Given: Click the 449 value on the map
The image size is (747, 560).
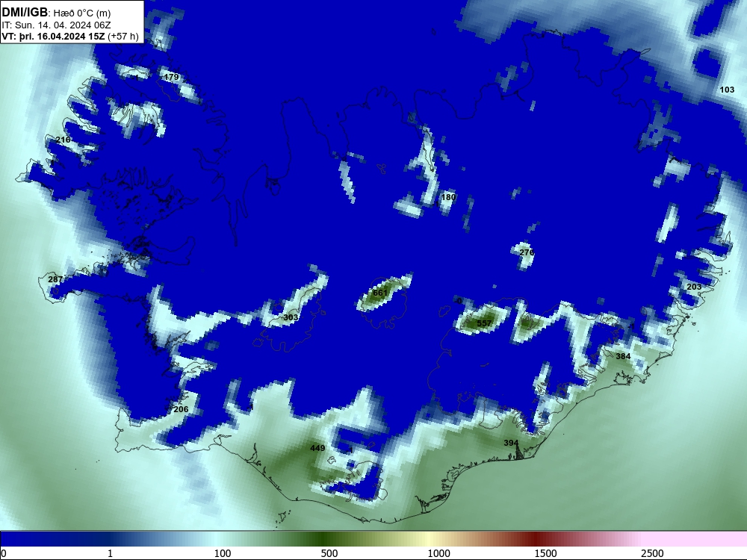Looking at the screenshot, I should [317, 447].
